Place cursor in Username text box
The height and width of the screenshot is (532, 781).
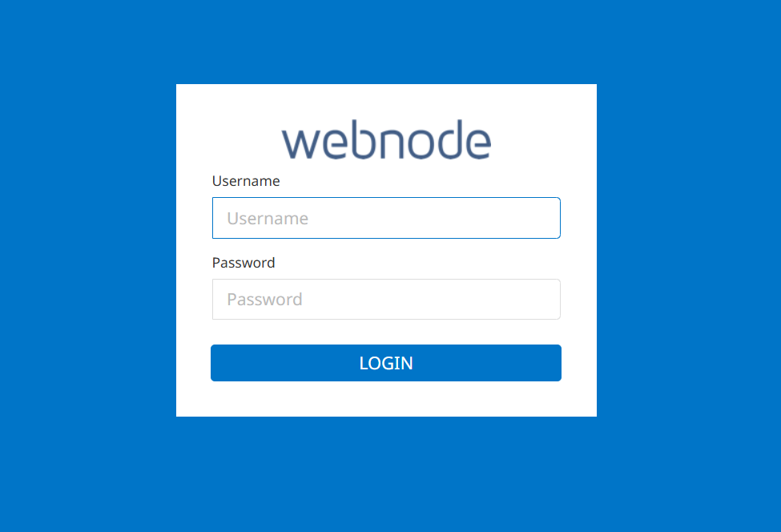pos(386,218)
